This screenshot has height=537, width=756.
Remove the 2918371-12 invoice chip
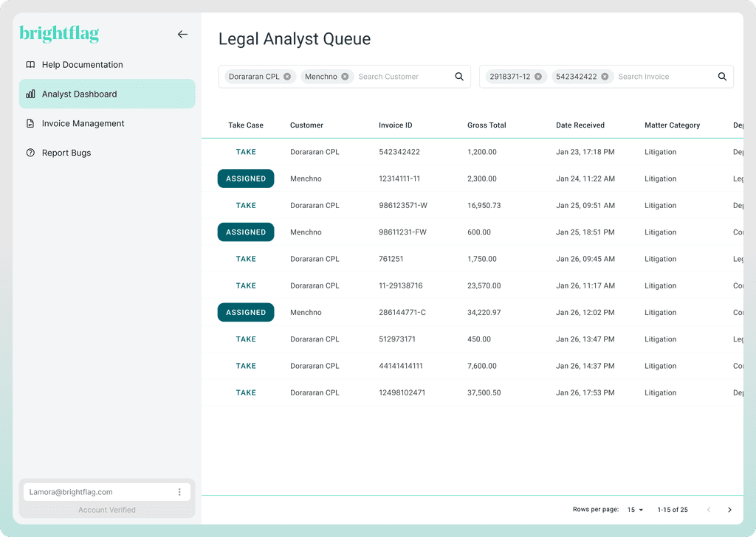coord(538,77)
